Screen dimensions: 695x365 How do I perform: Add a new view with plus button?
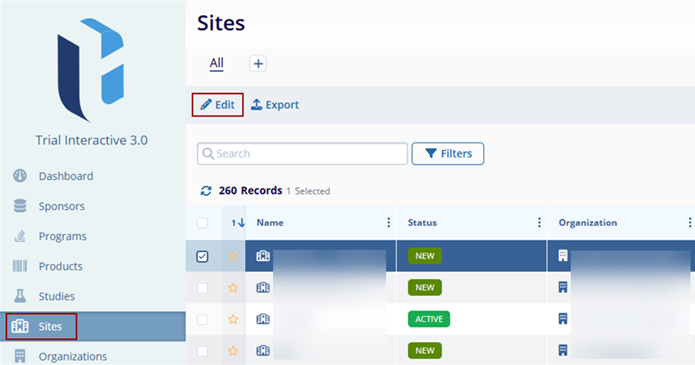[x=258, y=64]
